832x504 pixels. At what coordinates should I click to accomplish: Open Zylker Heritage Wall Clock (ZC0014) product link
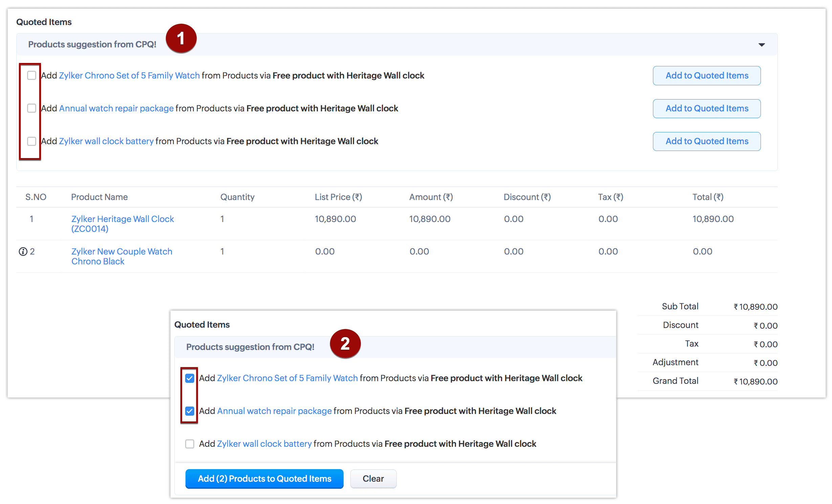123,224
